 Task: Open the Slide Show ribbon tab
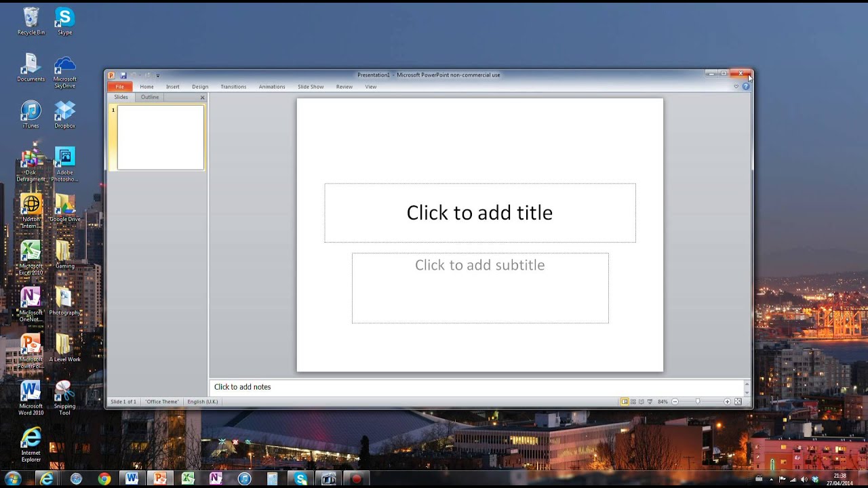click(311, 87)
